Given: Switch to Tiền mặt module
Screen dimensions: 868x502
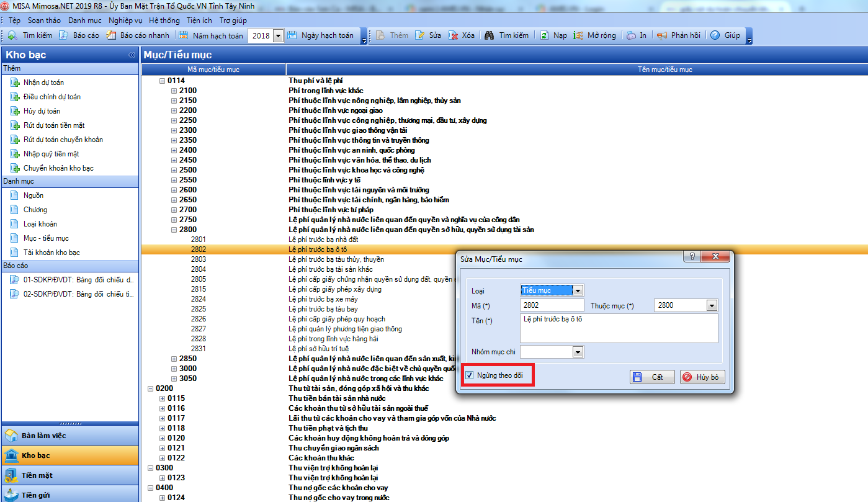Looking at the screenshot, I should click(69, 475).
